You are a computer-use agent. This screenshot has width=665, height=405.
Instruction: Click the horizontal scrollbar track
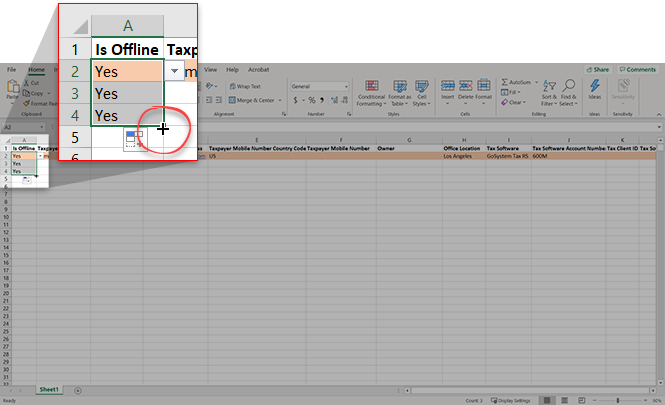(530, 391)
